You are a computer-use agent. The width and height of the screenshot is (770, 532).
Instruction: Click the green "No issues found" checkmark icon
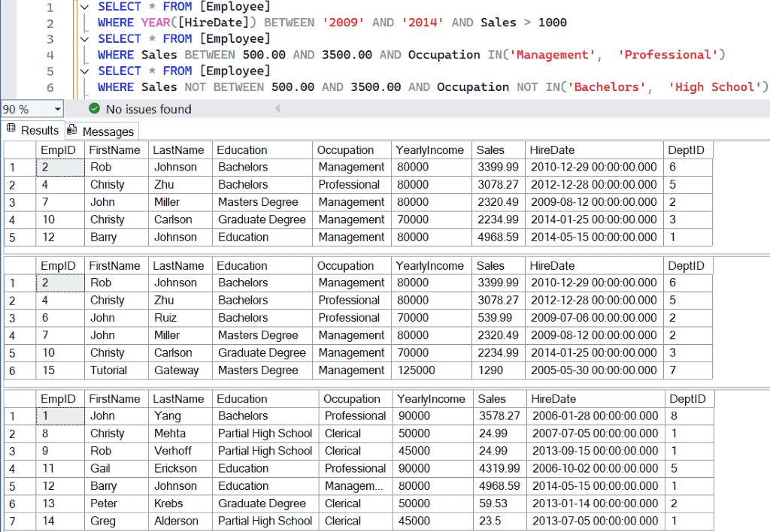[94, 108]
